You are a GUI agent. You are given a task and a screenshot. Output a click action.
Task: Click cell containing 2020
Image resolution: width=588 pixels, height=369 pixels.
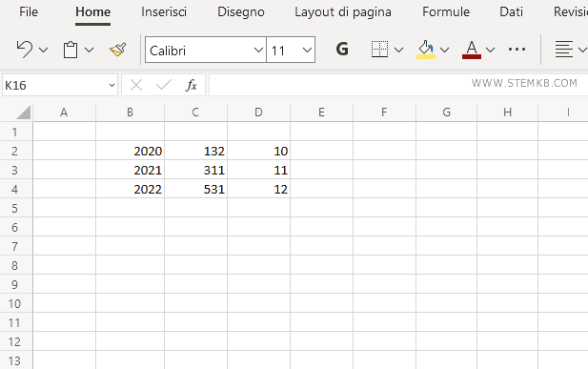pos(130,151)
